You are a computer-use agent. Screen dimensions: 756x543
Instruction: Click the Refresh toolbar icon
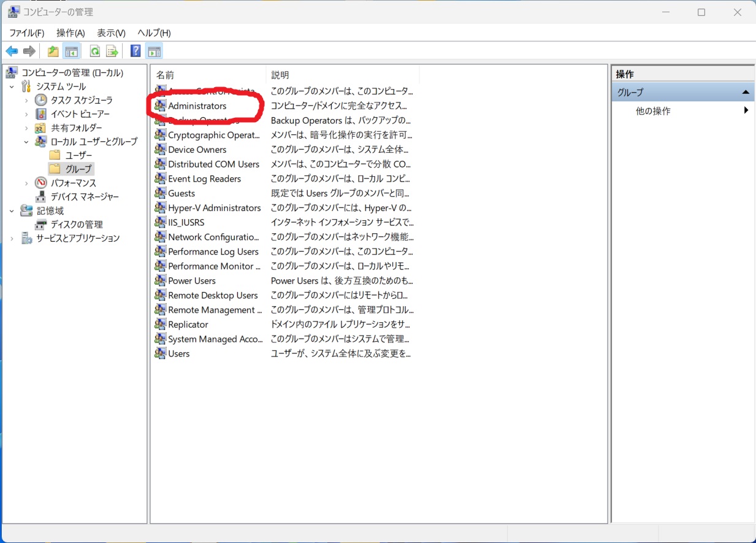[95, 51]
